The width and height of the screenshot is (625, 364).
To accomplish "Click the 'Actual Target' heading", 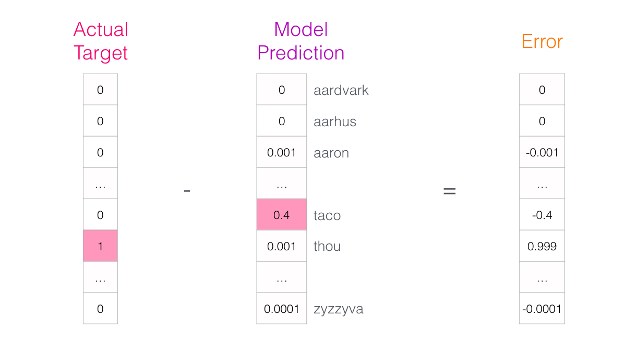I will (x=101, y=41).
